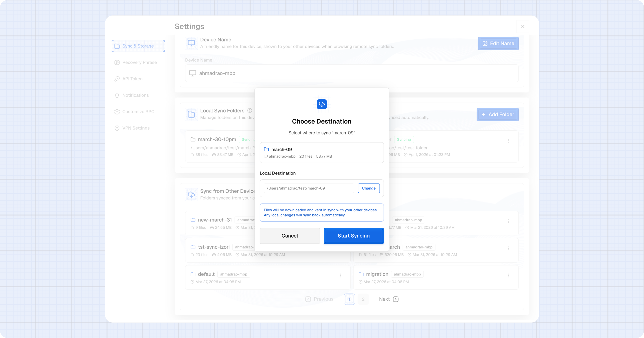Viewport: 644px width, 338px height.
Task: Click the monitor icon inside Device Name field
Action: point(192,73)
